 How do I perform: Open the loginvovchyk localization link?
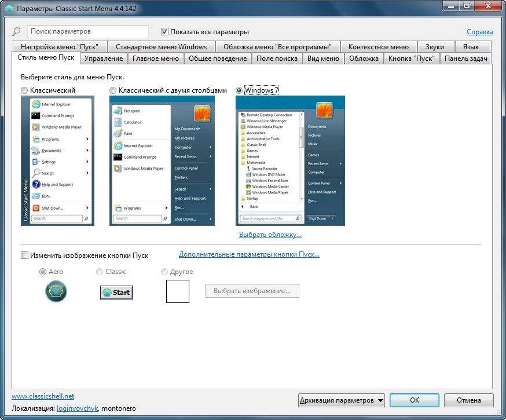tap(77, 408)
